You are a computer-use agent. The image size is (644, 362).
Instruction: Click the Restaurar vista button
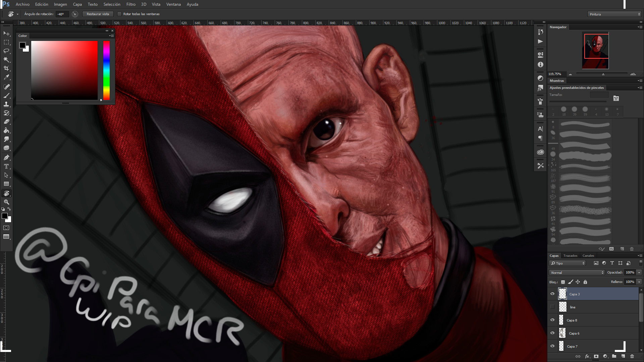tap(98, 14)
